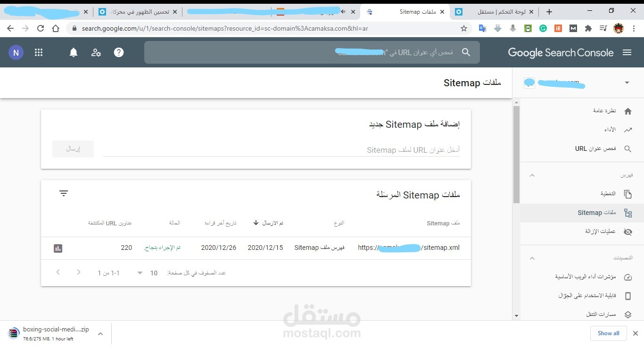644x347 pixels.
Task: Click the Chrome profile avatar
Action: (x=619, y=28)
